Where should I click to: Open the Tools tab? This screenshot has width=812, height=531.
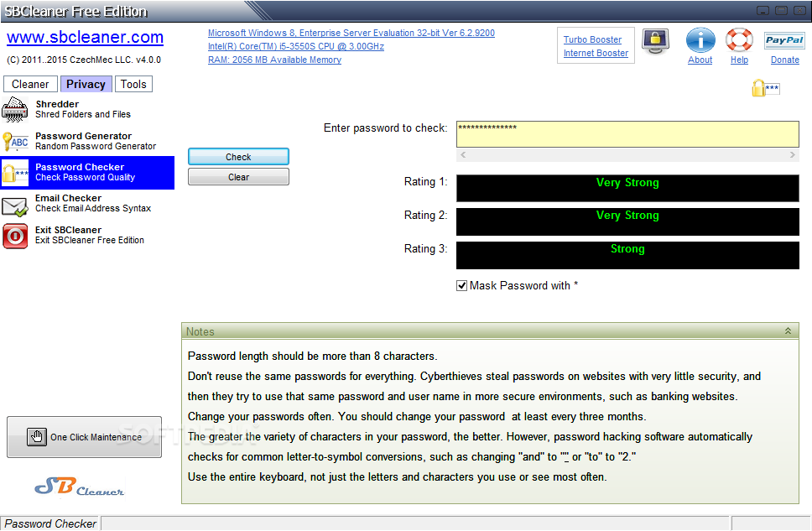pyautogui.click(x=133, y=85)
